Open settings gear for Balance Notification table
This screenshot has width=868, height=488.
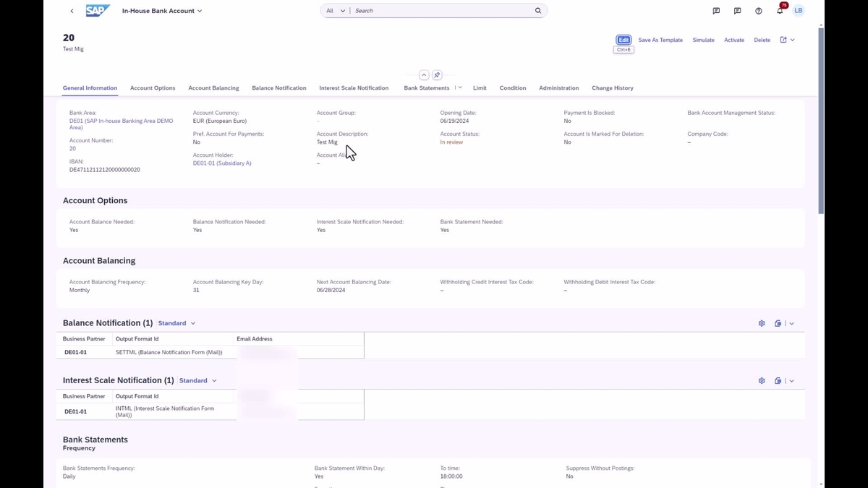pos(761,323)
